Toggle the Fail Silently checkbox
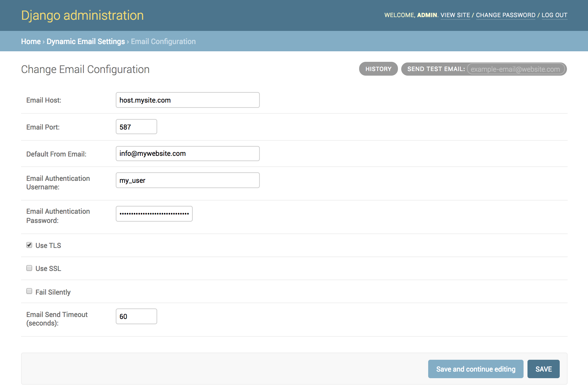 click(x=29, y=291)
